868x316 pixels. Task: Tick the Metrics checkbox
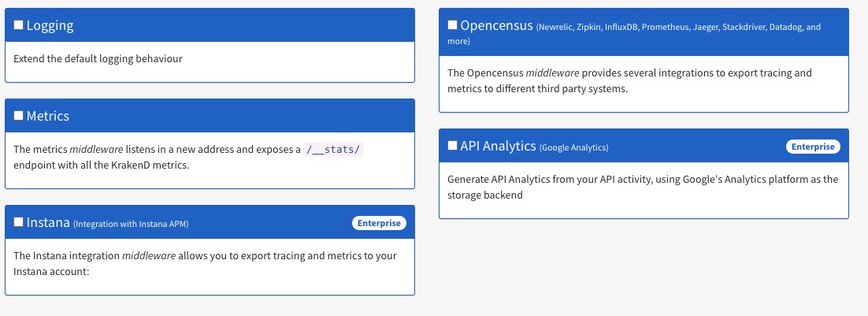(18, 116)
